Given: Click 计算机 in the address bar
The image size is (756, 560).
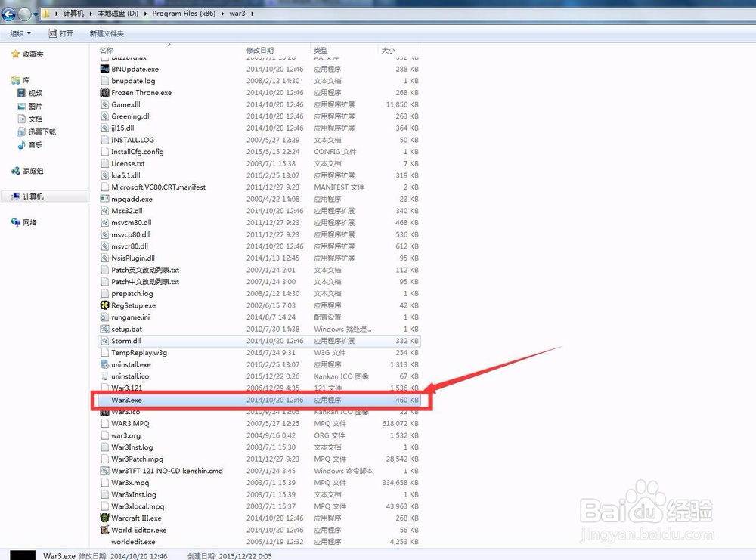Looking at the screenshot, I should 73,14.
